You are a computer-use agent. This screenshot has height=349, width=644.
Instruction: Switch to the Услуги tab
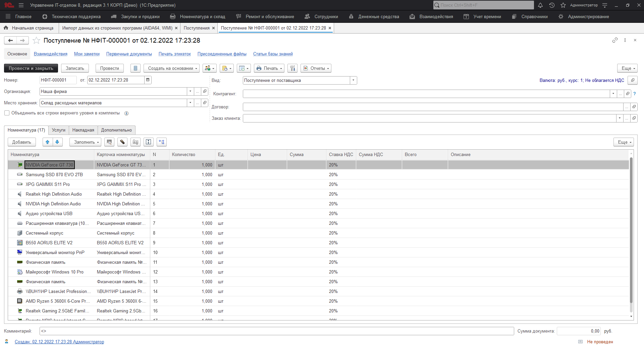[x=58, y=130]
